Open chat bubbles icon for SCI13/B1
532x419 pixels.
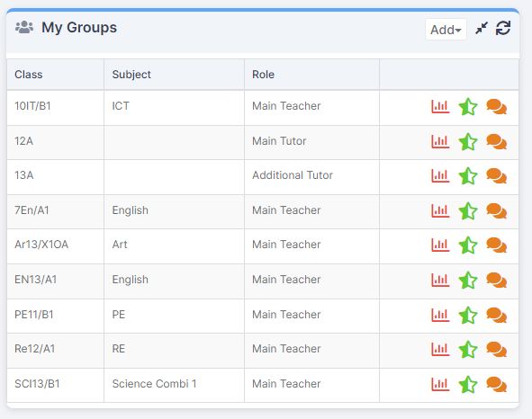(496, 385)
